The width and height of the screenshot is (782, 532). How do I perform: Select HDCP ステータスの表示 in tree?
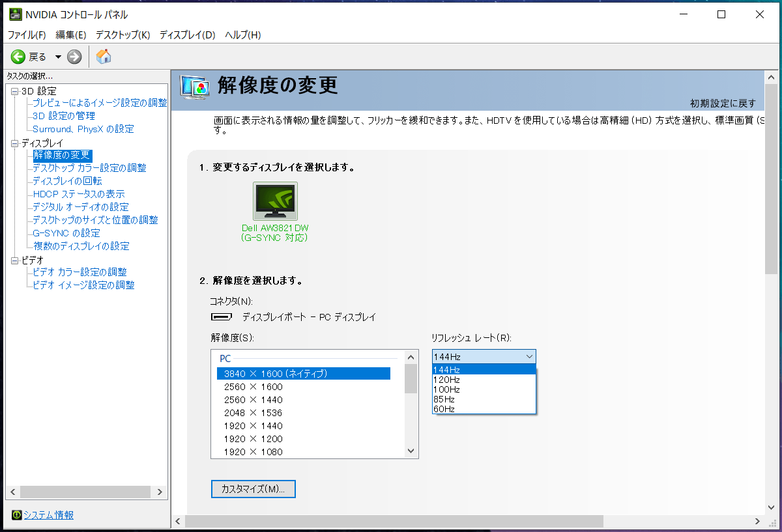[x=78, y=194]
